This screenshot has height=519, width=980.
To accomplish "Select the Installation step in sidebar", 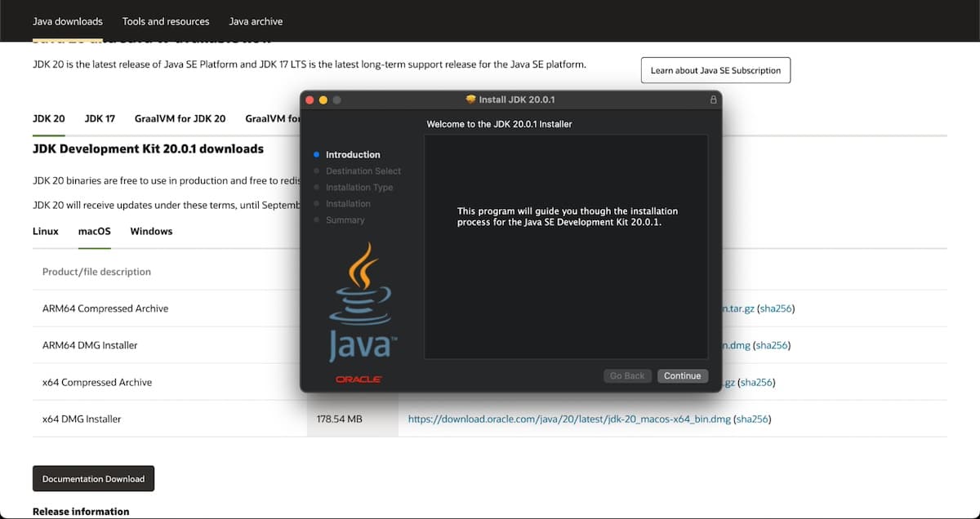I will (x=348, y=203).
